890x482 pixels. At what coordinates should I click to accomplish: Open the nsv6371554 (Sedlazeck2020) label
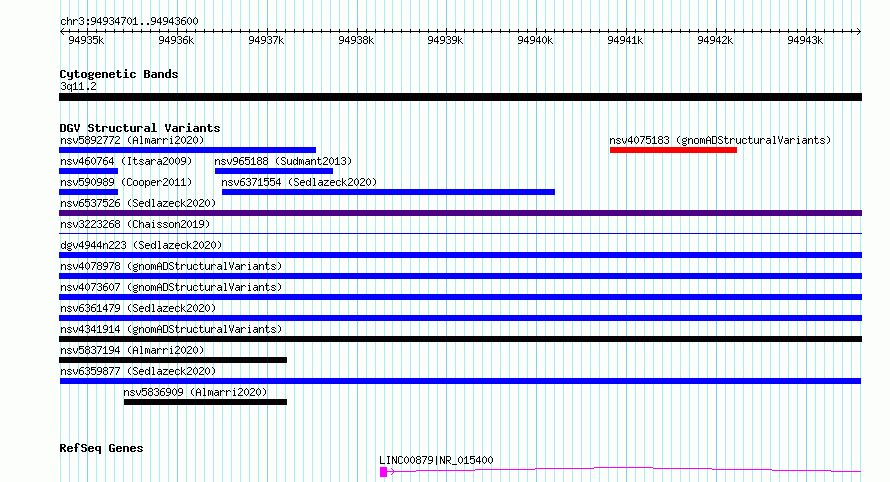[x=299, y=182]
